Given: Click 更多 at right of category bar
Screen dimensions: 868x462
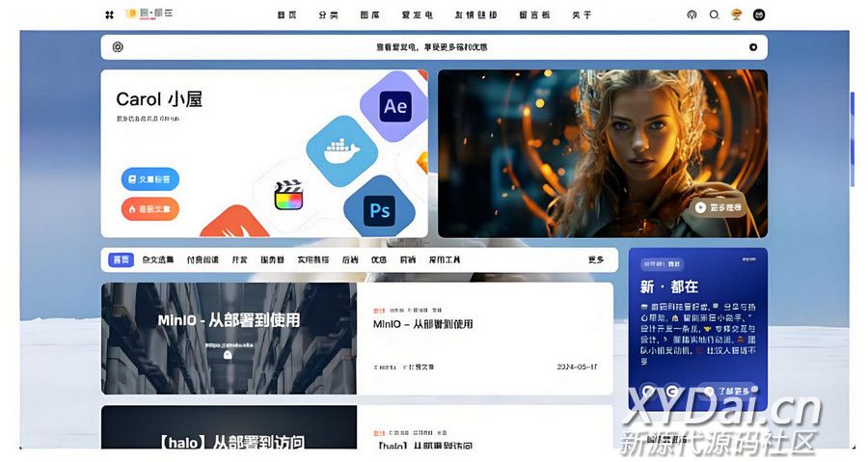Looking at the screenshot, I should [596, 260].
